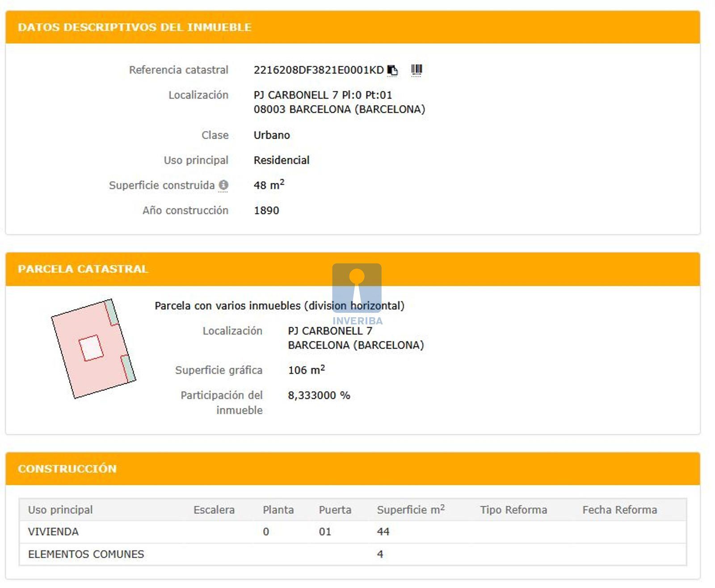Viewport: 715px width, 588px height.
Task: Click the Puerta column header
Action: (x=335, y=510)
